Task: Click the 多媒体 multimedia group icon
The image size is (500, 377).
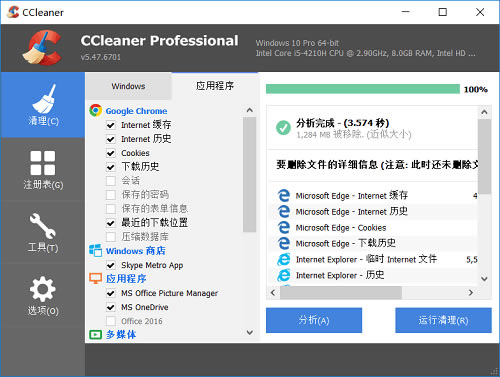Action: 95,334
